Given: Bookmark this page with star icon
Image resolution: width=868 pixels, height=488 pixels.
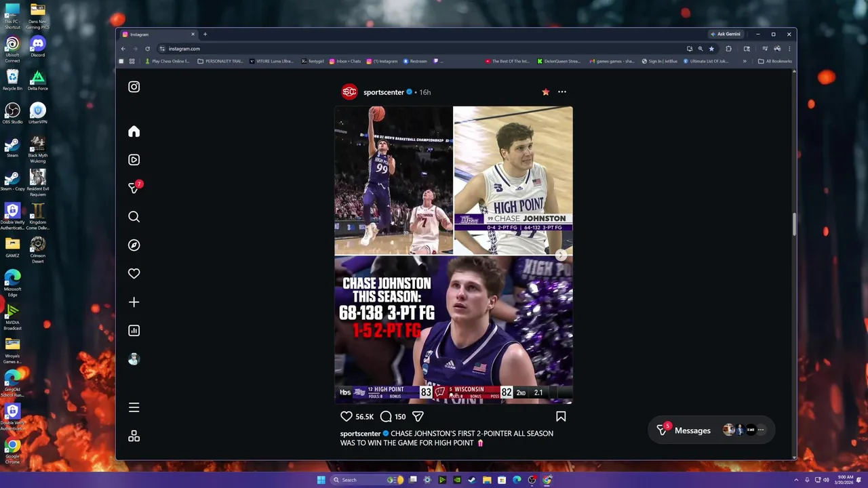Looking at the screenshot, I should tap(711, 49).
